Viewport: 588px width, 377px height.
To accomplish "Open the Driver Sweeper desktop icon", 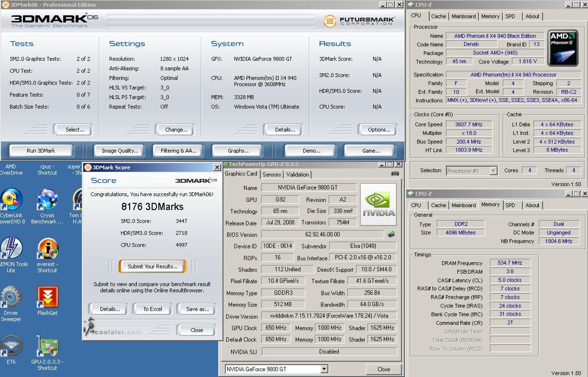I will click(11, 298).
